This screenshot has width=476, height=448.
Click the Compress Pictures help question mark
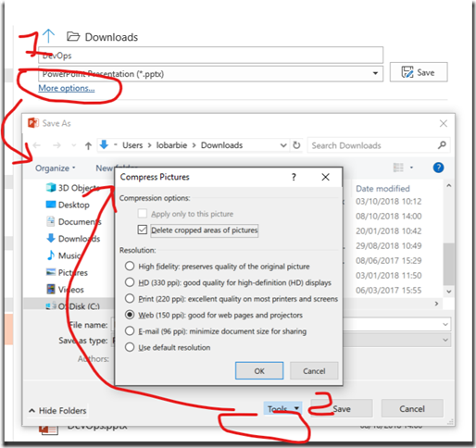pos(294,177)
